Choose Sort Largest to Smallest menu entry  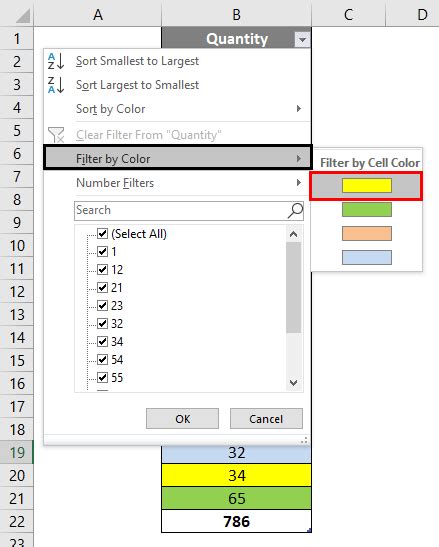point(137,85)
